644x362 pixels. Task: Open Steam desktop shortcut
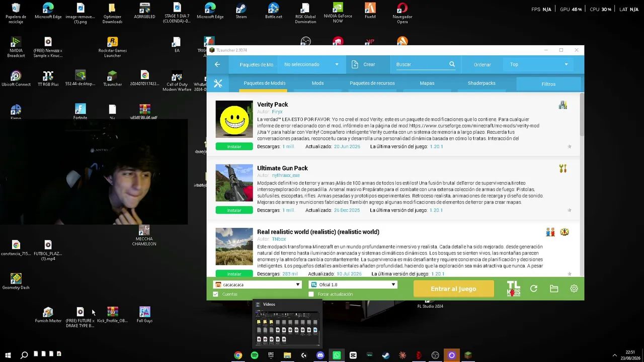coord(241,11)
